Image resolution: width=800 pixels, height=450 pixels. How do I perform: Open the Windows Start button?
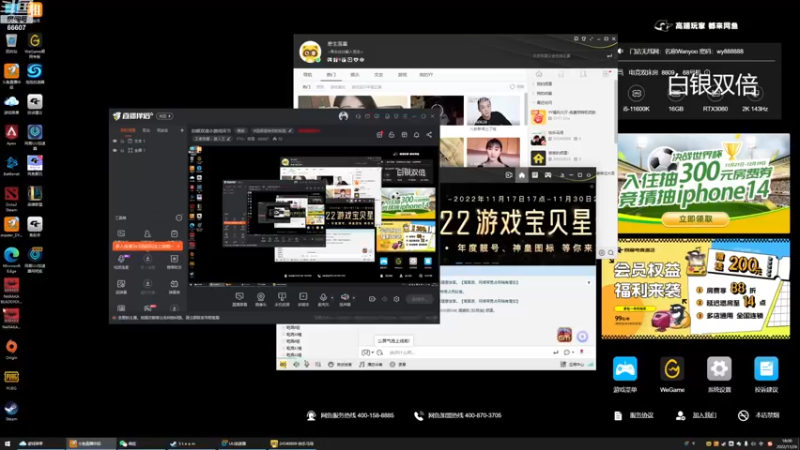[7, 444]
